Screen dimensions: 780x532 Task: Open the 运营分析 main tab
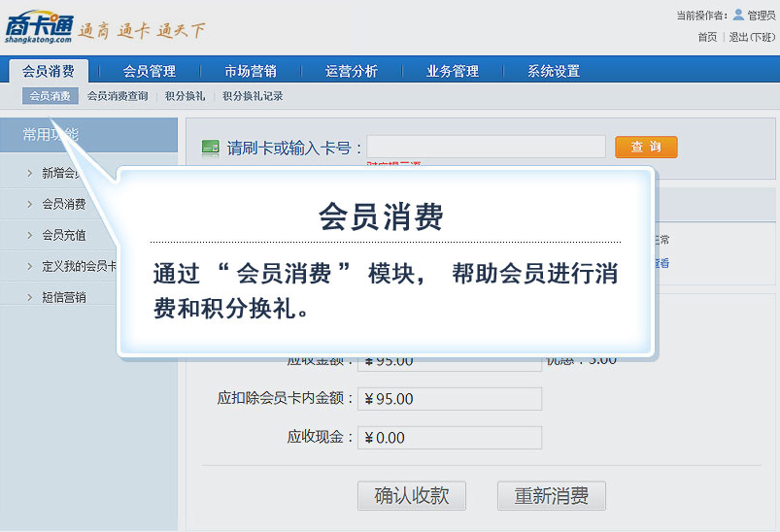tap(351, 71)
